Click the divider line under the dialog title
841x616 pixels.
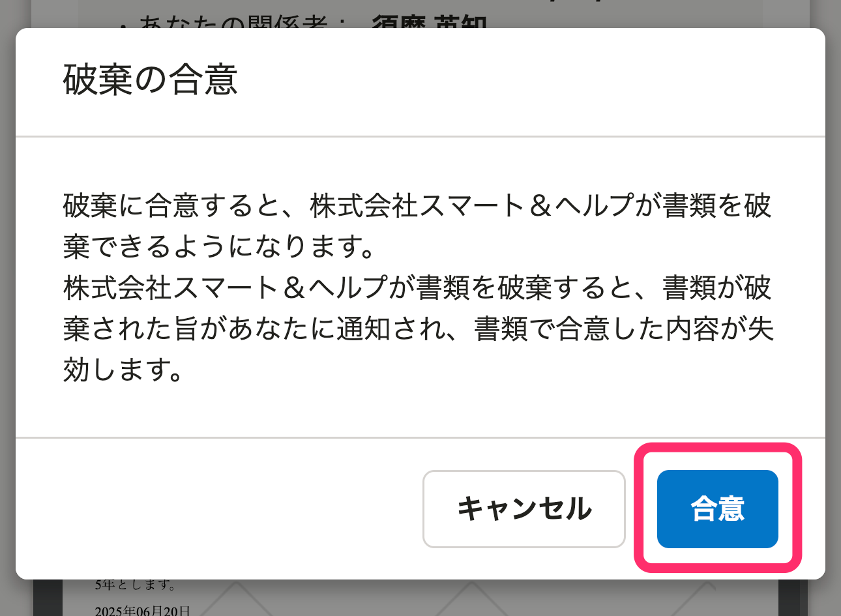point(420,136)
